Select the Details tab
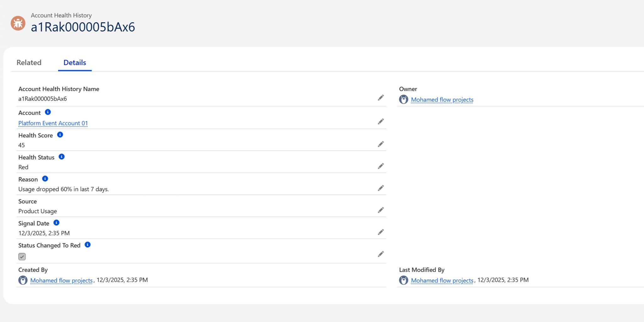 [75, 63]
